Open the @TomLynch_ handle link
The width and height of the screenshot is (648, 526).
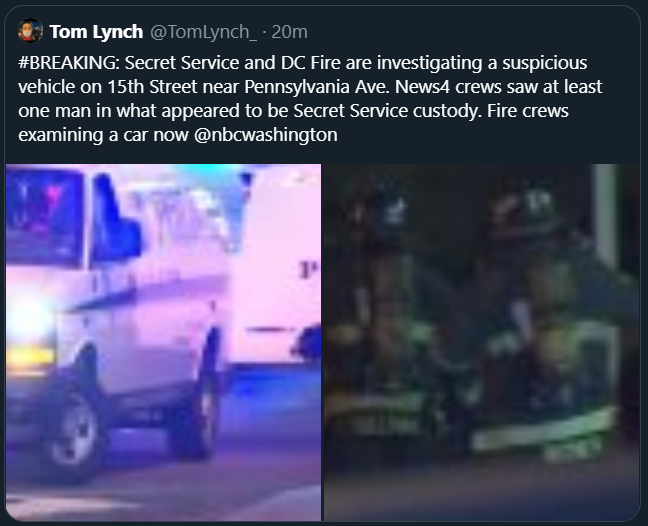pos(203,32)
